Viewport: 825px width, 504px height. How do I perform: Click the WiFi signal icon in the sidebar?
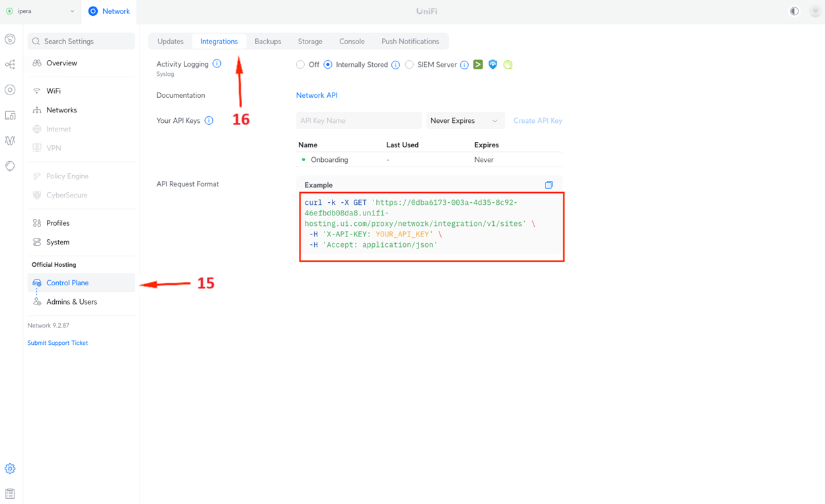point(37,91)
